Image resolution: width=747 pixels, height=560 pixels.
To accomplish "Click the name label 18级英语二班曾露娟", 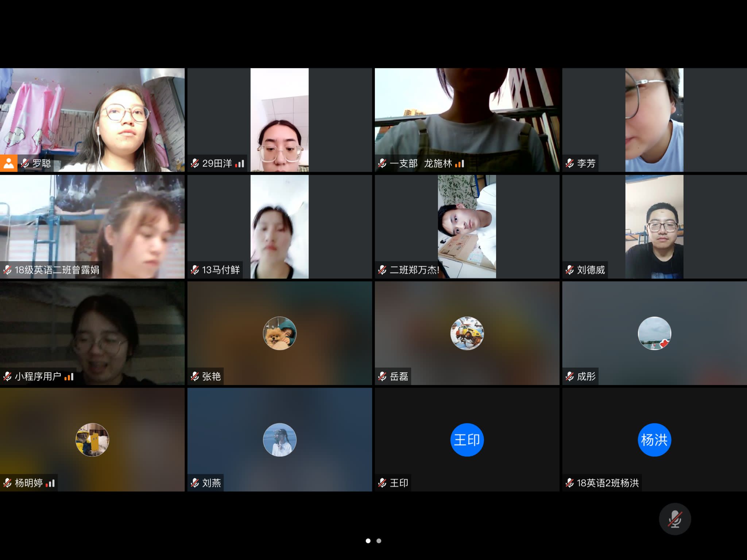I will tap(57, 270).
